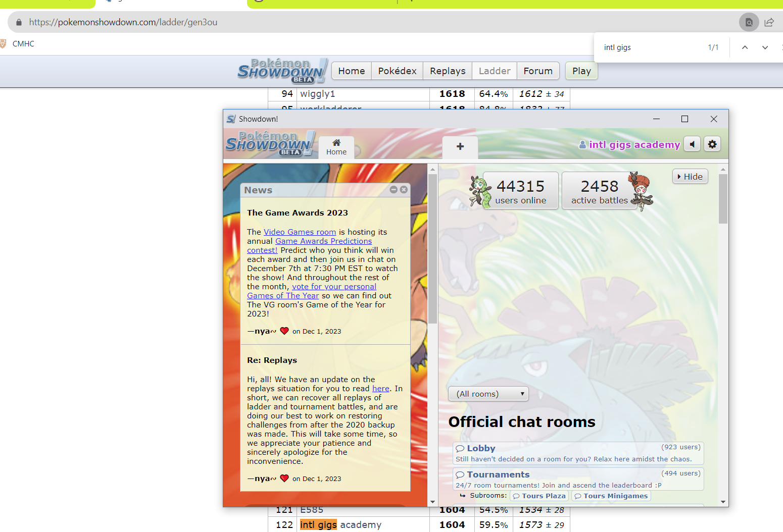This screenshot has height=532, width=783.
Task: Maximize the Showdown! popup window
Action: click(x=684, y=119)
